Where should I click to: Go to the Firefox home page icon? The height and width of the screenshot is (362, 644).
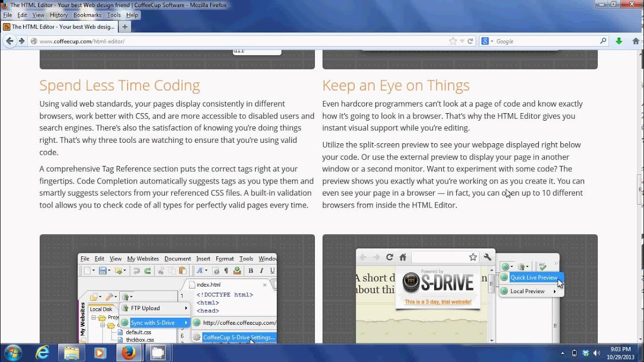(636, 41)
